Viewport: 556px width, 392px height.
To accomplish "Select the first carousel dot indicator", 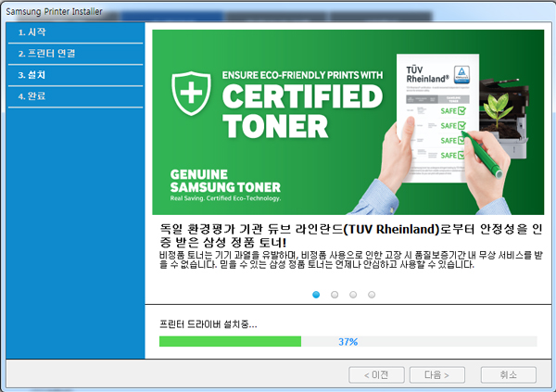I will pyautogui.click(x=316, y=294).
